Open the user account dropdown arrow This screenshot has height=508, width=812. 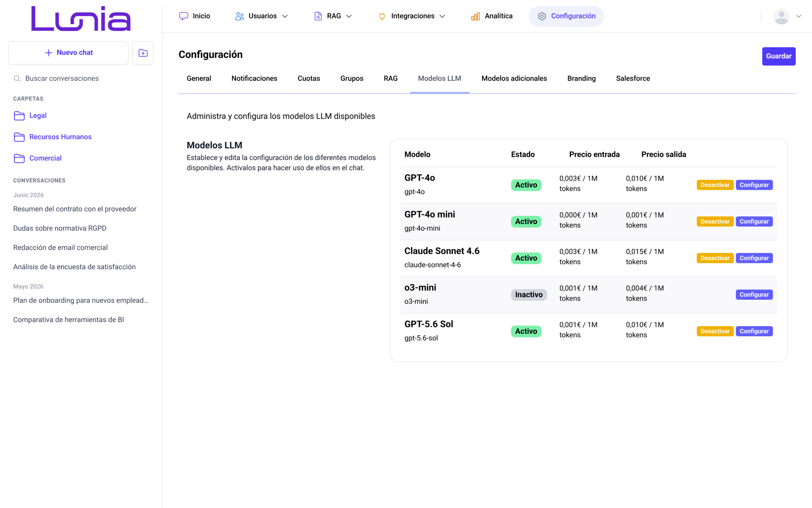(799, 16)
